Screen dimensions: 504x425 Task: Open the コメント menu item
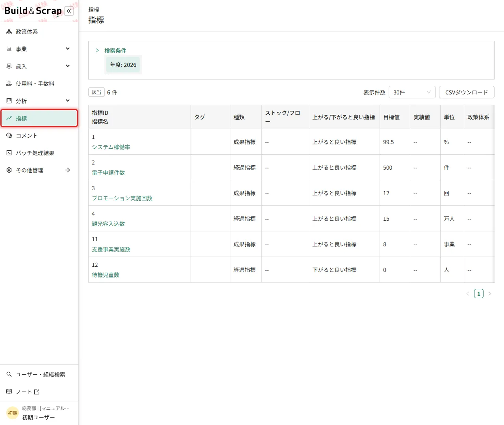pyautogui.click(x=39, y=136)
